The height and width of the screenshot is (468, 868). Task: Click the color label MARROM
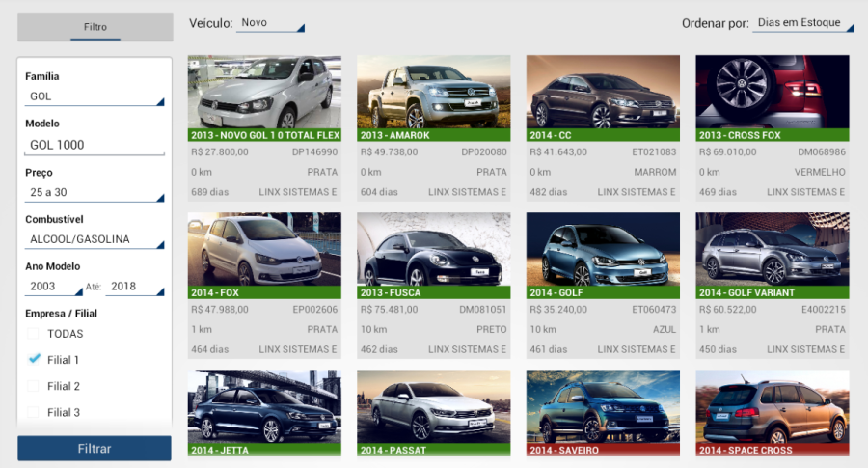point(656,173)
